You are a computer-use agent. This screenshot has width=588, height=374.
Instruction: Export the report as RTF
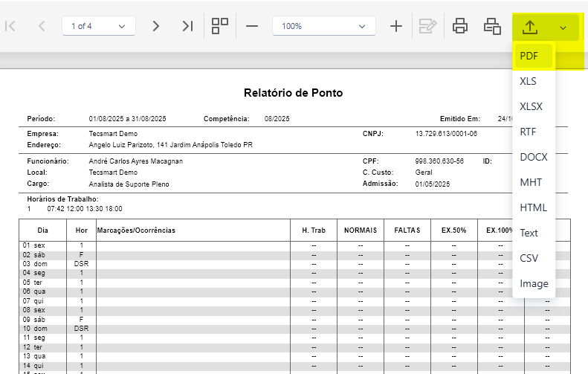[534, 132]
